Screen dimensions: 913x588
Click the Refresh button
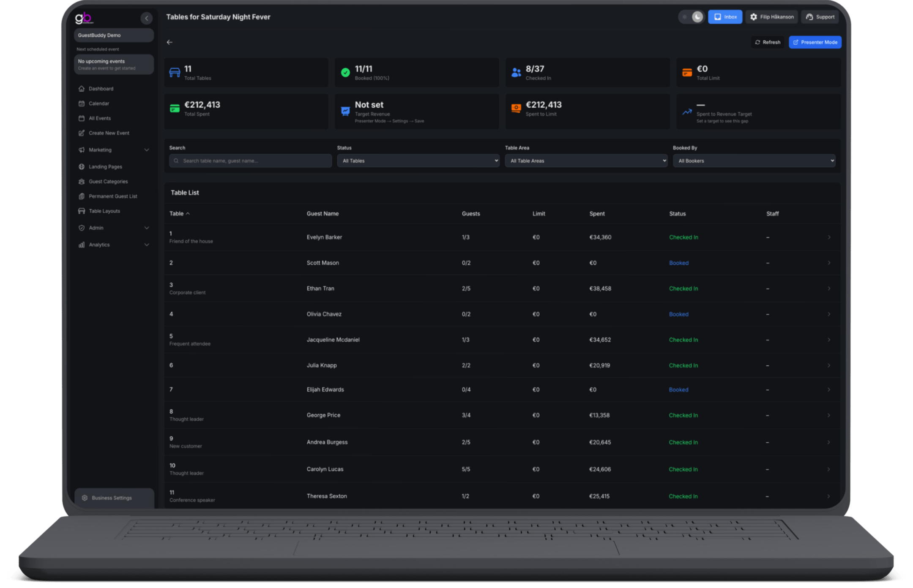click(x=768, y=42)
